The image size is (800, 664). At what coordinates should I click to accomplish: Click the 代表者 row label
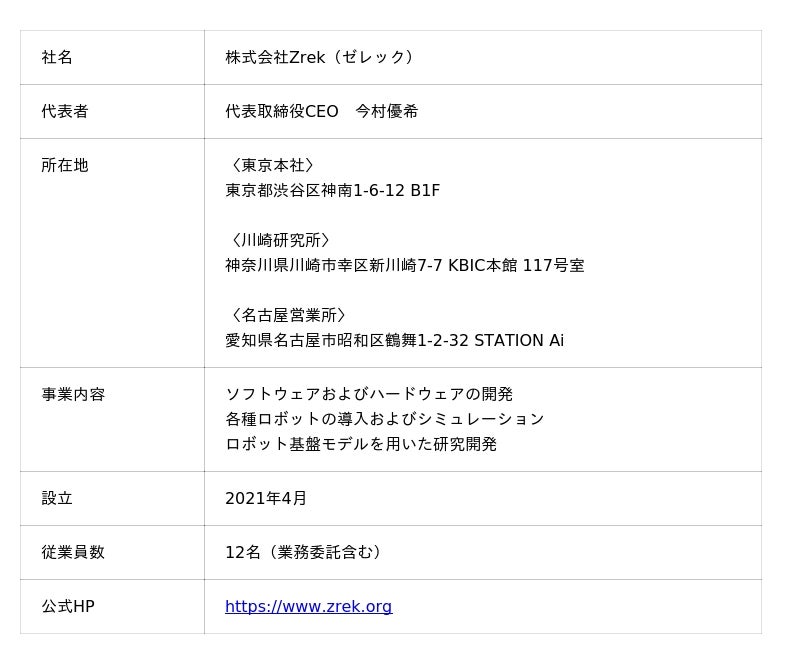click(65, 112)
